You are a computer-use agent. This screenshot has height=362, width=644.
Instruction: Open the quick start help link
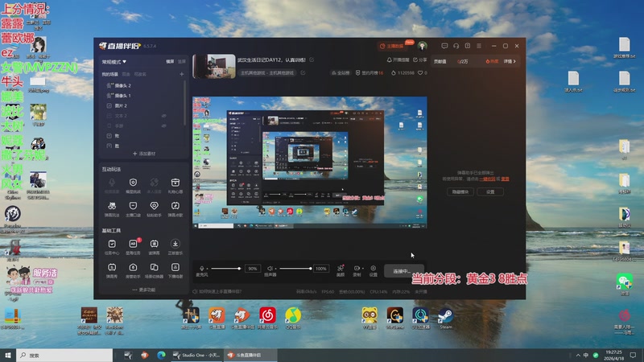click(217, 291)
